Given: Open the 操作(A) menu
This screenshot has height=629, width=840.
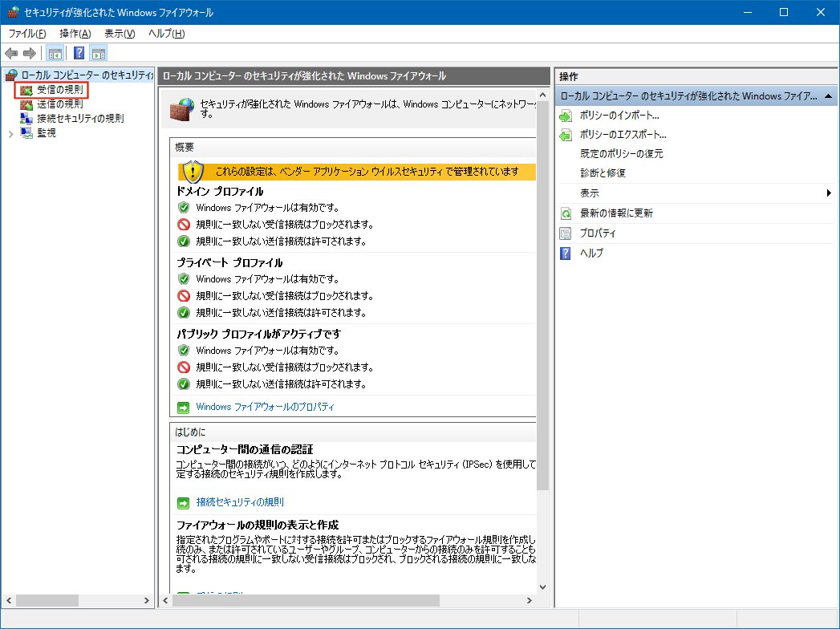Looking at the screenshot, I should [75, 33].
